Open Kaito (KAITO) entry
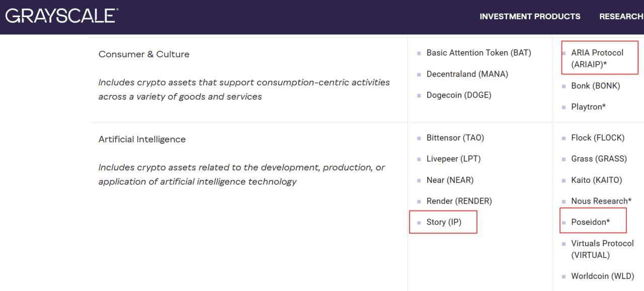The image size is (644, 291). click(596, 180)
